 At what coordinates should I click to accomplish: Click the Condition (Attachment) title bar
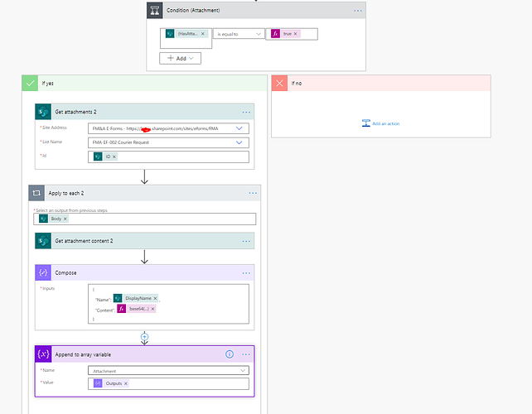click(256, 10)
